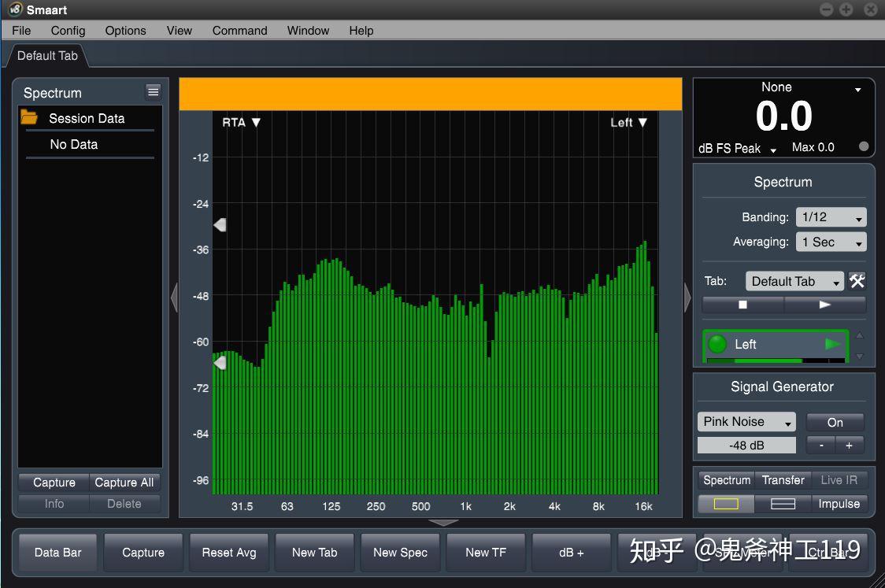
Task: Click the play triangle playback button
Action: point(824,305)
